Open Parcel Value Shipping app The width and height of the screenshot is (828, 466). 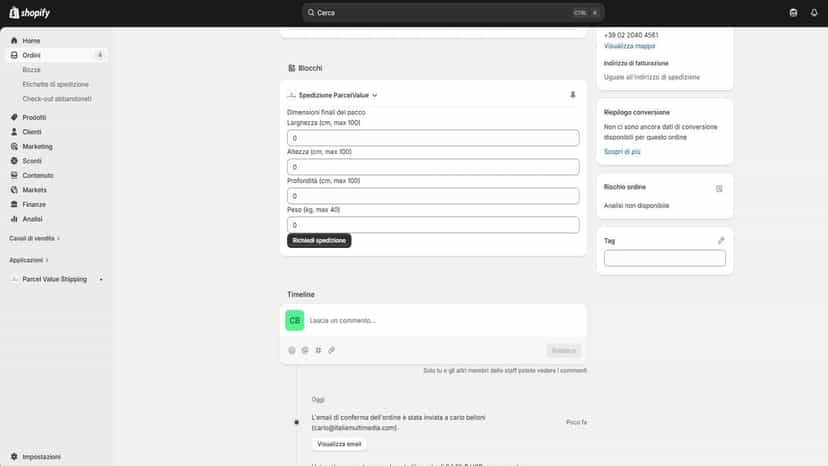54,279
